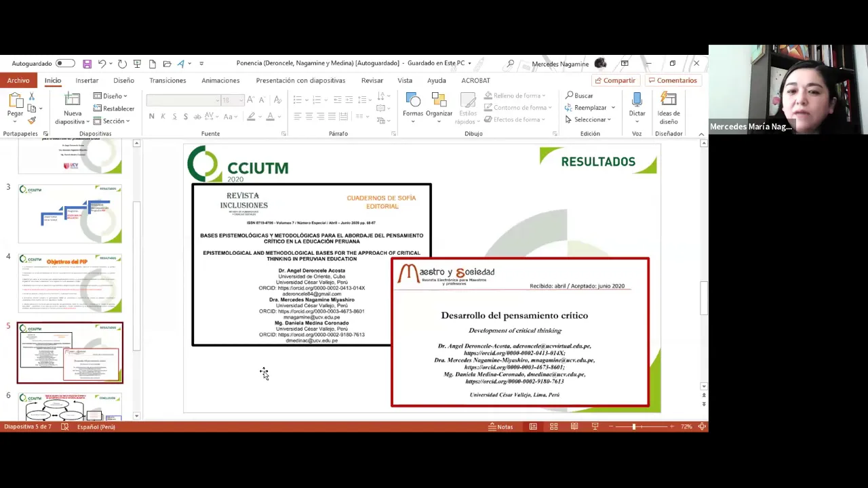Save the presentation with the disk icon
868x488 pixels.
[87, 64]
